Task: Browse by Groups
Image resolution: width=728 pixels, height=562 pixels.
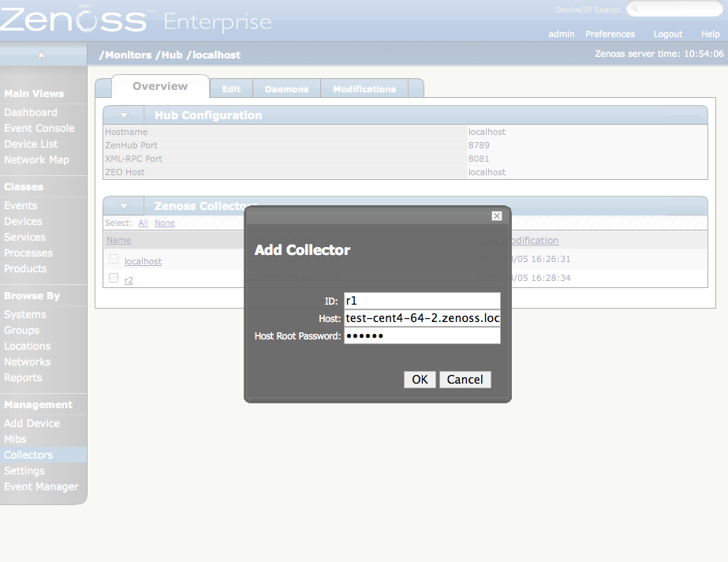Action: [x=21, y=330]
